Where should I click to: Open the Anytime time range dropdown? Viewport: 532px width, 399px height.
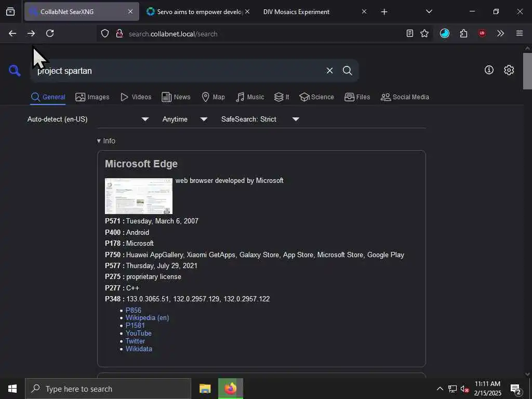(x=184, y=119)
